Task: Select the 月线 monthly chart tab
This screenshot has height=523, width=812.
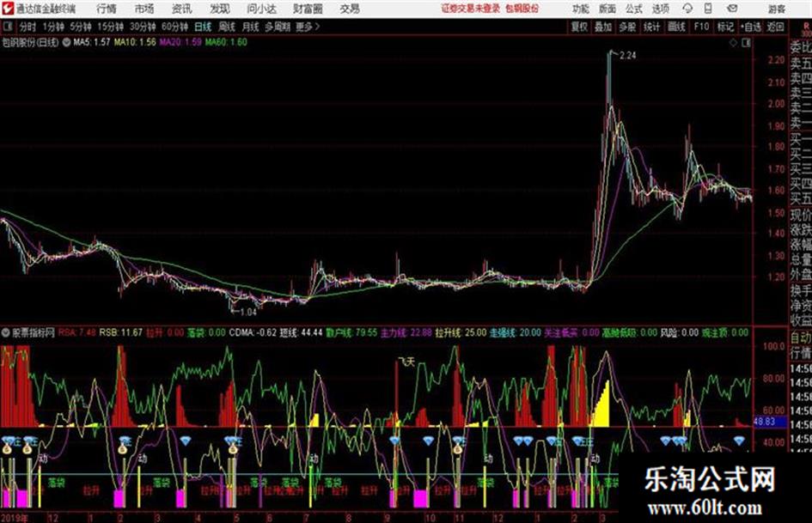Action: (x=251, y=27)
